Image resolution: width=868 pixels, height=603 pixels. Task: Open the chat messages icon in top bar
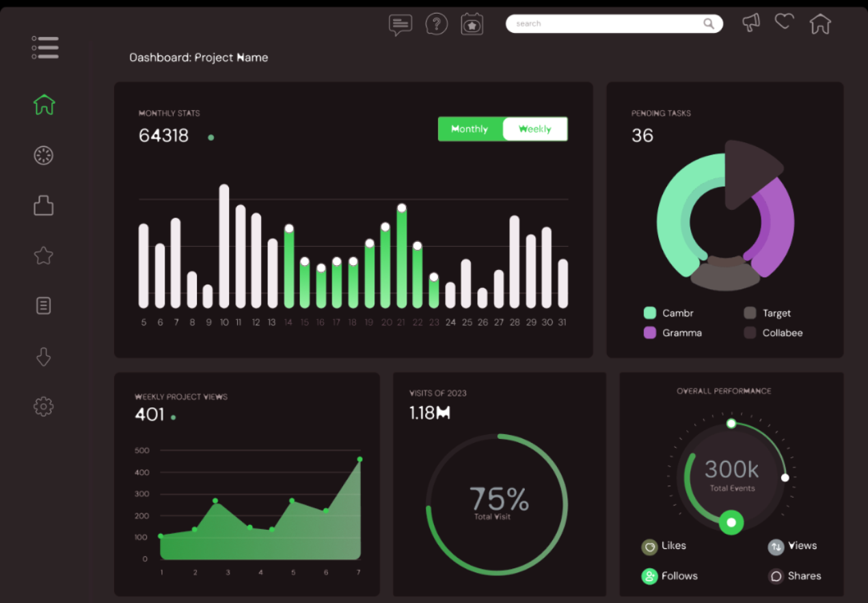click(x=400, y=25)
